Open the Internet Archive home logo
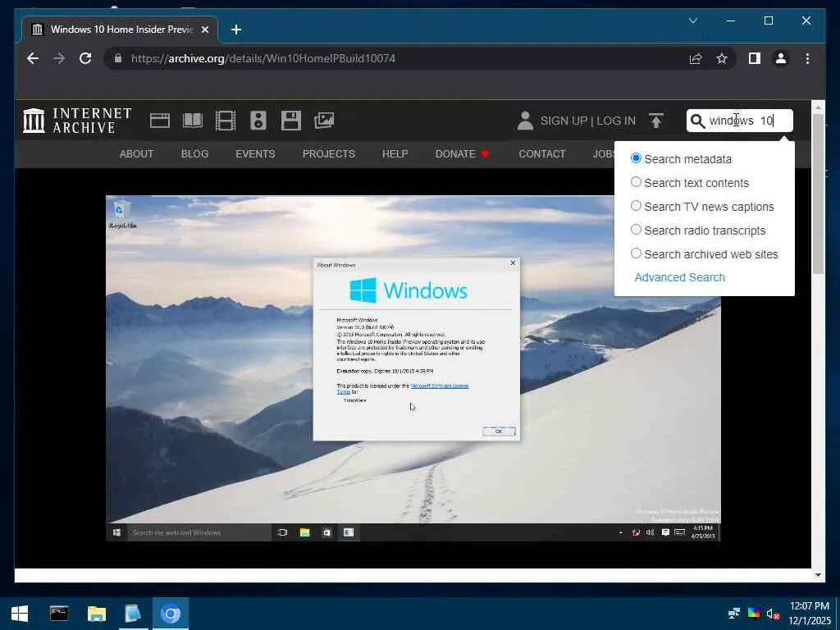The image size is (840, 630). tap(78, 121)
